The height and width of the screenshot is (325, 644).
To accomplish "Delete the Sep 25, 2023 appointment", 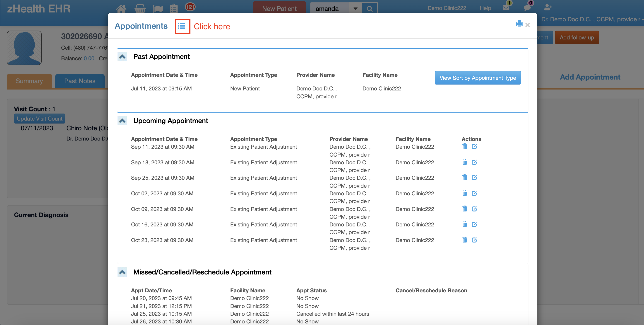I will click(x=464, y=178).
